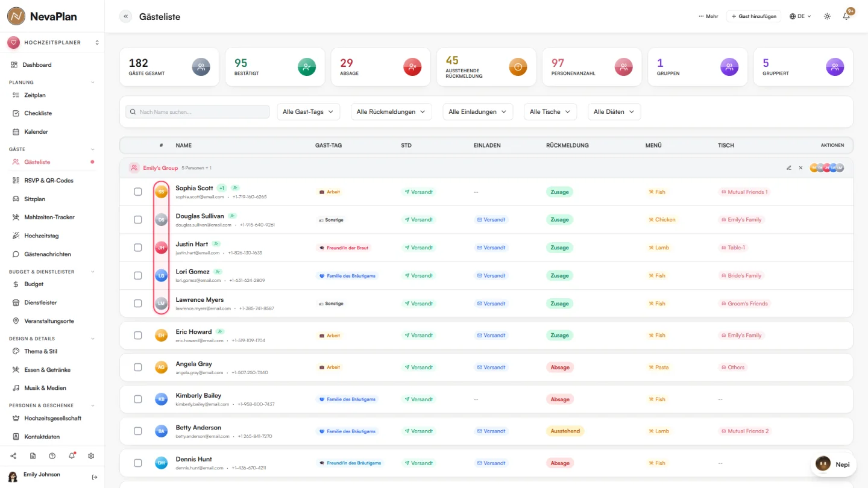The height and width of the screenshot is (488, 868).
Task: Expand the Alle Diäten dropdown
Action: pos(614,111)
